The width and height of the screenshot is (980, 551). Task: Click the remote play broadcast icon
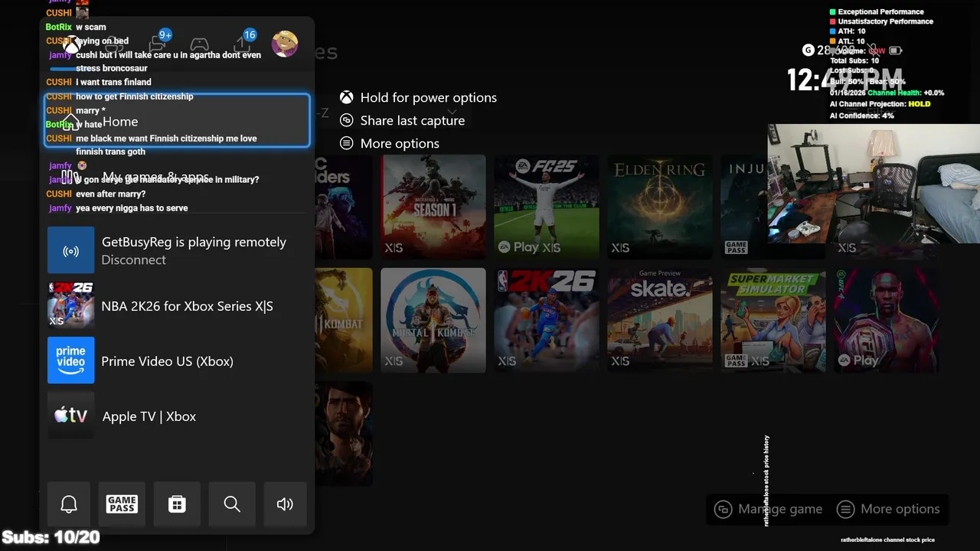click(x=70, y=250)
